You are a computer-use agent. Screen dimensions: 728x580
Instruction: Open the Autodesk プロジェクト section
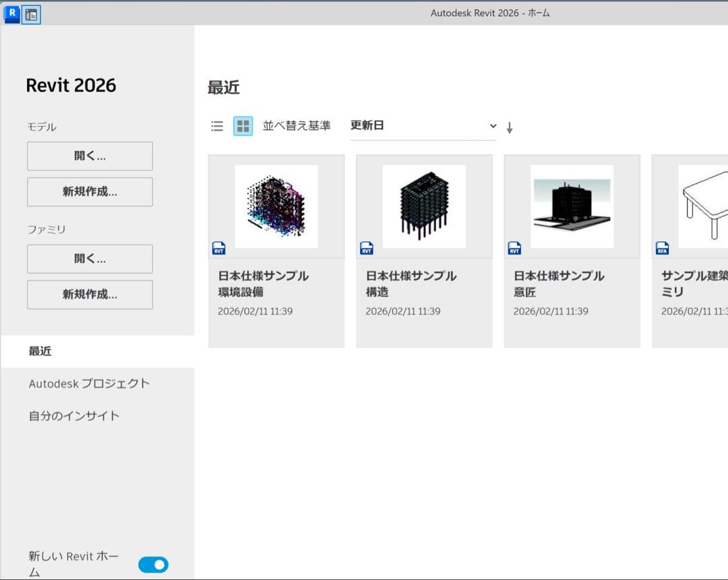pyautogui.click(x=88, y=383)
